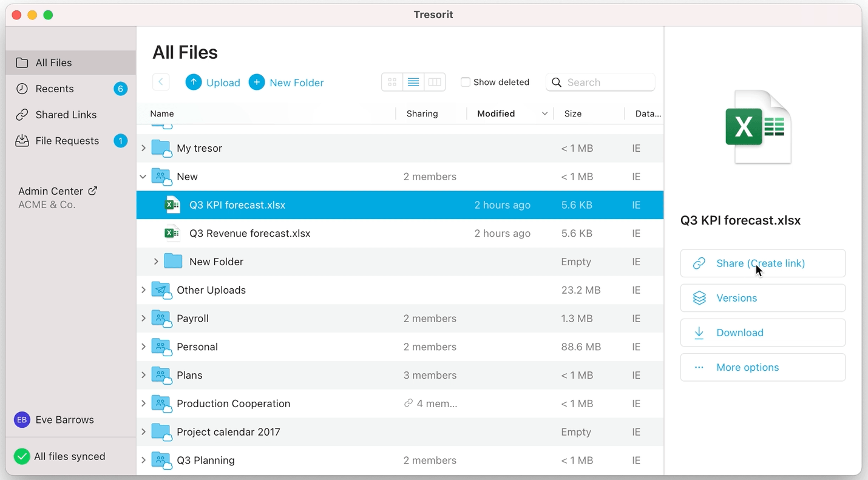Open All Files in sidebar
868x480 pixels.
[70, 63]
